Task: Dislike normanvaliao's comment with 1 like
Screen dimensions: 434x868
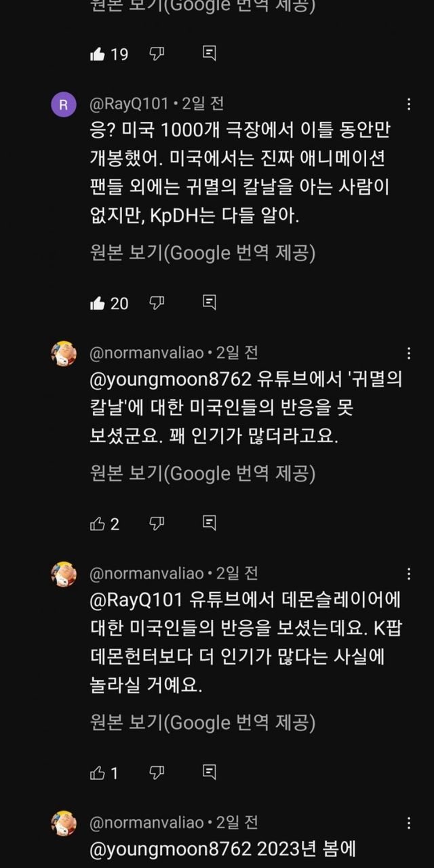Action: [x=157, y=772]
